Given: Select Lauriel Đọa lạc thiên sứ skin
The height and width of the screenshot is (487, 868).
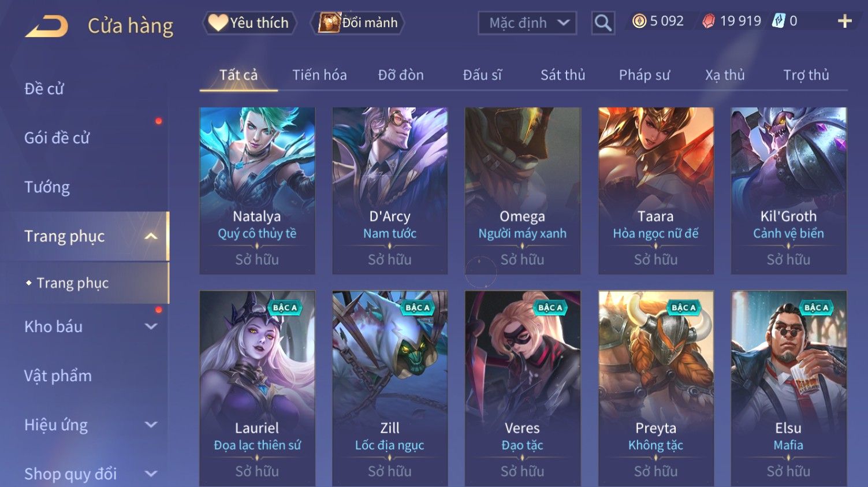Looking at the screenshot, I should click(257, 388).
